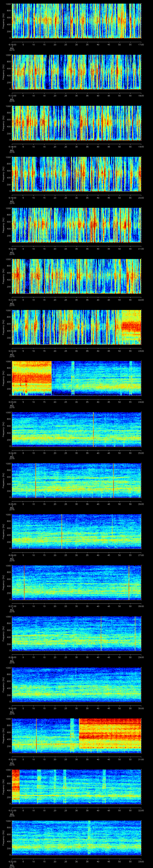Click the "6:24:00" time label
The image size is (153, 868).
click(12, 453)
